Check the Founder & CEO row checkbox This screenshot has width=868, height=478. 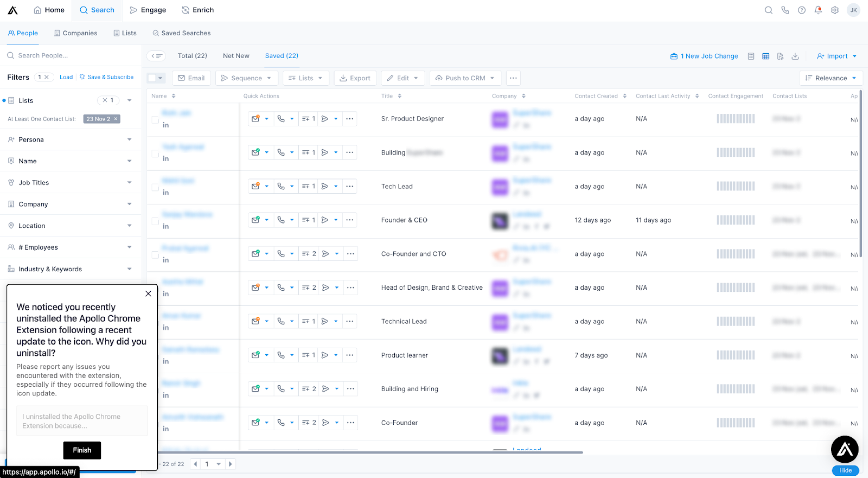[x=155, y=221]
